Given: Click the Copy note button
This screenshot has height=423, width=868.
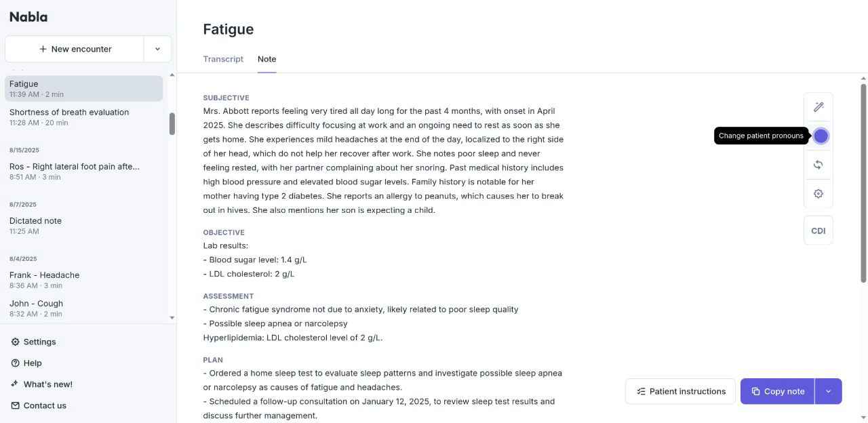Looking at the screenshot, I should pyautogui.click(x=777, y=391).
